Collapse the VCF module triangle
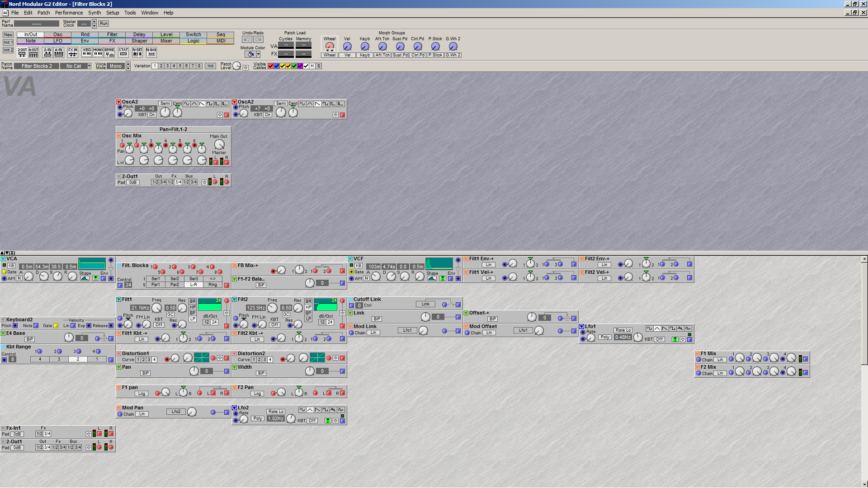 pyautogui.click(x=350, y=259)
